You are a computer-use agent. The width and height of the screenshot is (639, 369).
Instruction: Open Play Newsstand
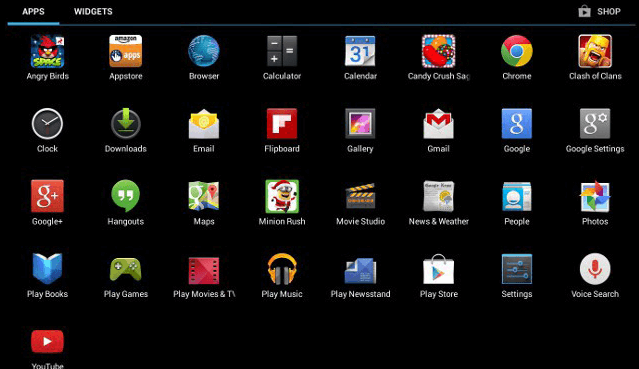(360, 270)
